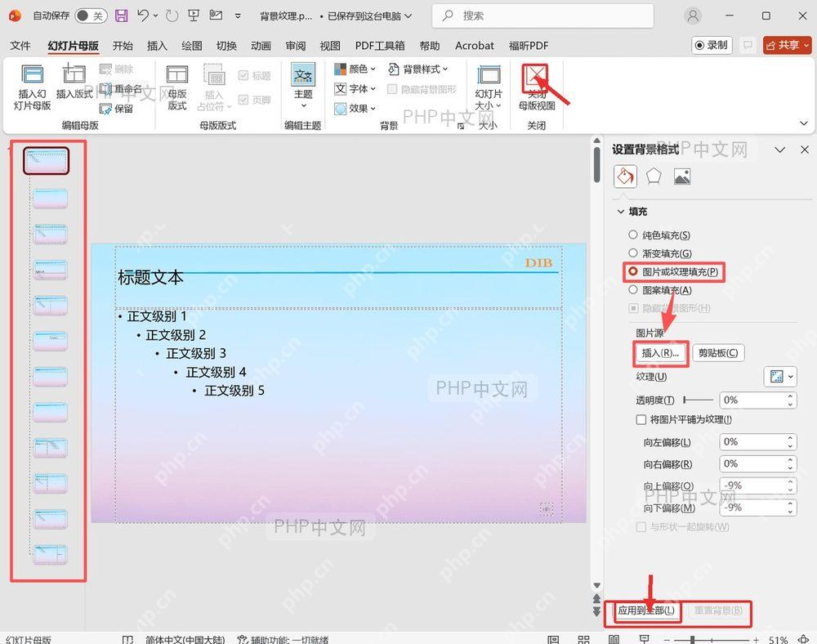Image resolution: width=817 pixels, height=644 pixels.
Task: Switch to Home (开始) tab
Action: (x=123, y=46)
